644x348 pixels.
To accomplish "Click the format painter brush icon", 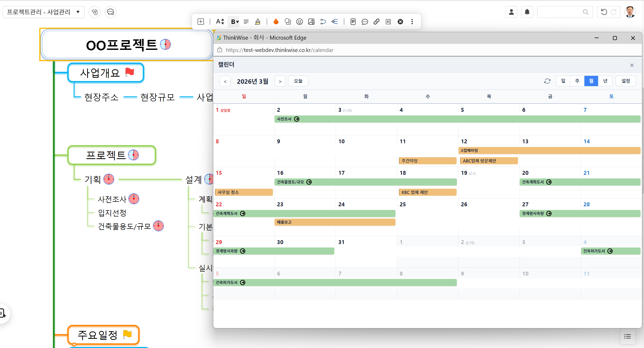I will click(257, 22).
